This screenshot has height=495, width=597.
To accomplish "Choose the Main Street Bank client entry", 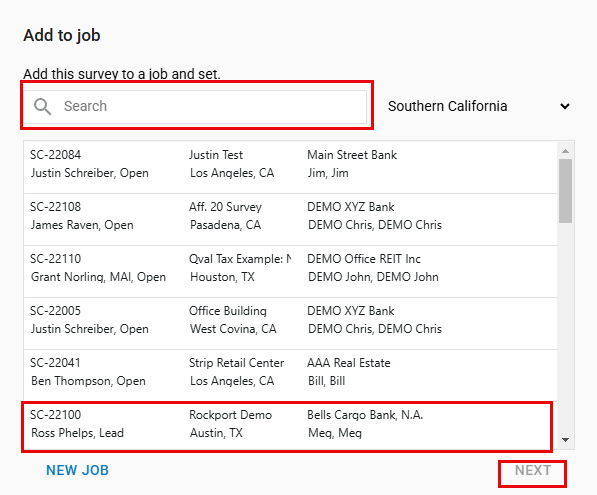I will point(352,155).
